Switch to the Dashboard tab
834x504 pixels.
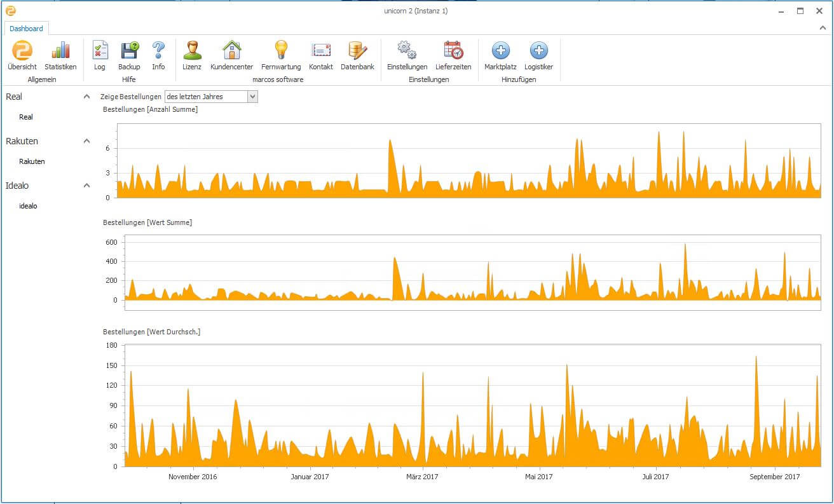coord(26,28)
